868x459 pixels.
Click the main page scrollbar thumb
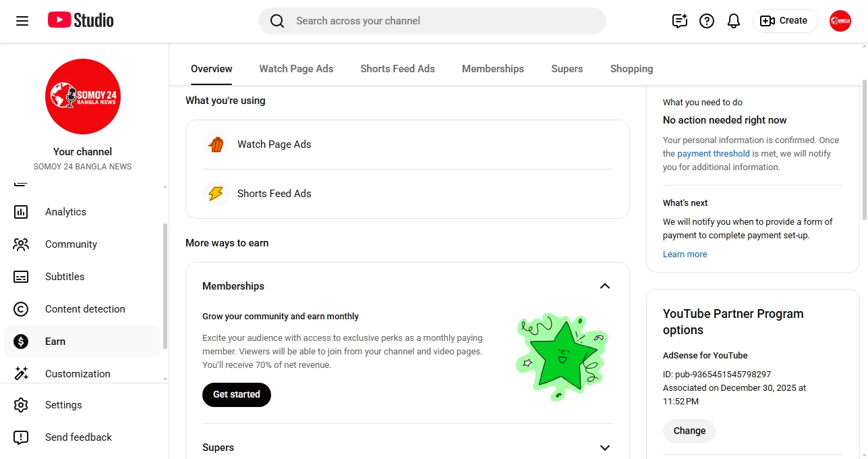[x=865, y=149]
